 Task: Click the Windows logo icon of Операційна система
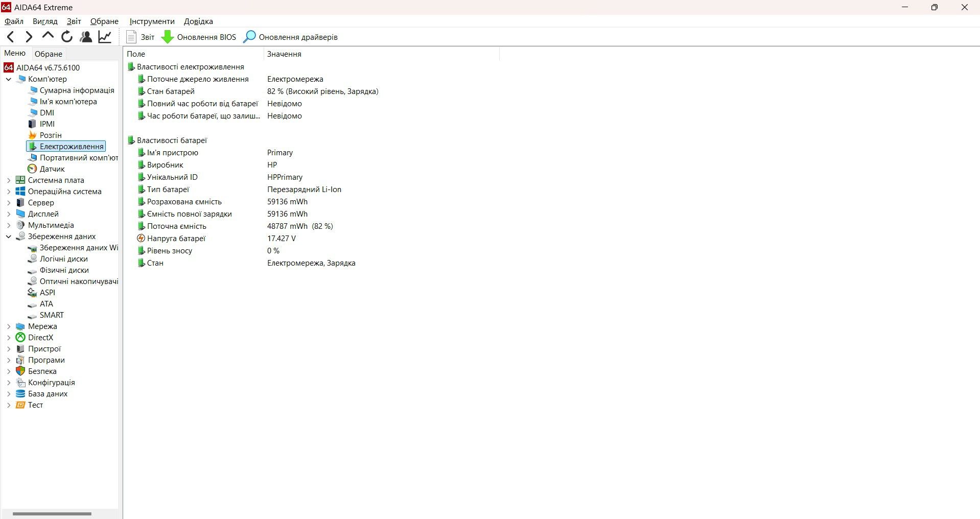pos(20,192)
